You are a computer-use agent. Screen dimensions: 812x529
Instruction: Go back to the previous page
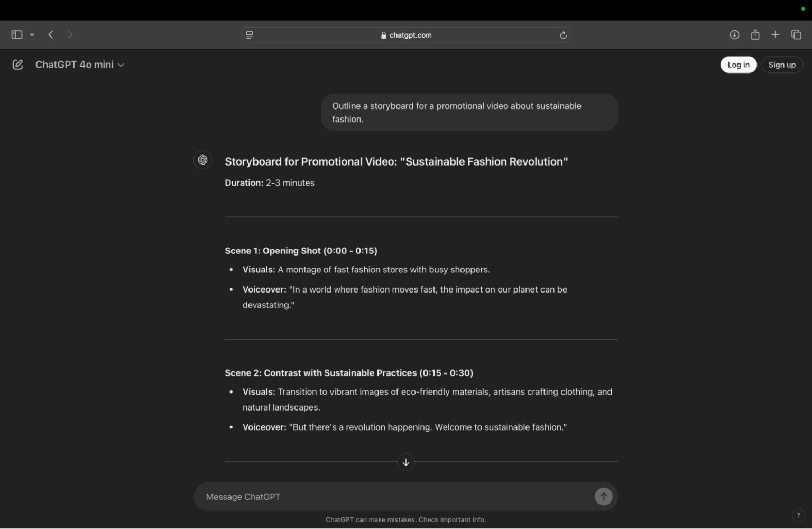pos(51,34)
